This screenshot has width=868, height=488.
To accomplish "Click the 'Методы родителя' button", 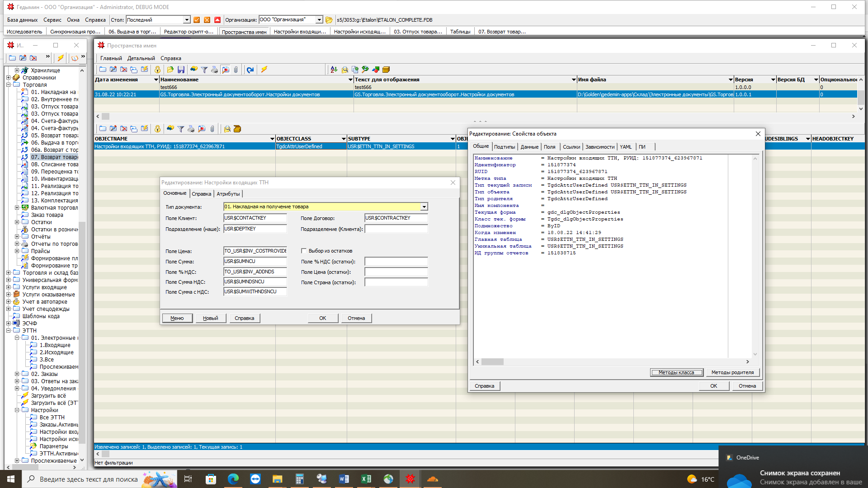I will click(x=732, y=372).
